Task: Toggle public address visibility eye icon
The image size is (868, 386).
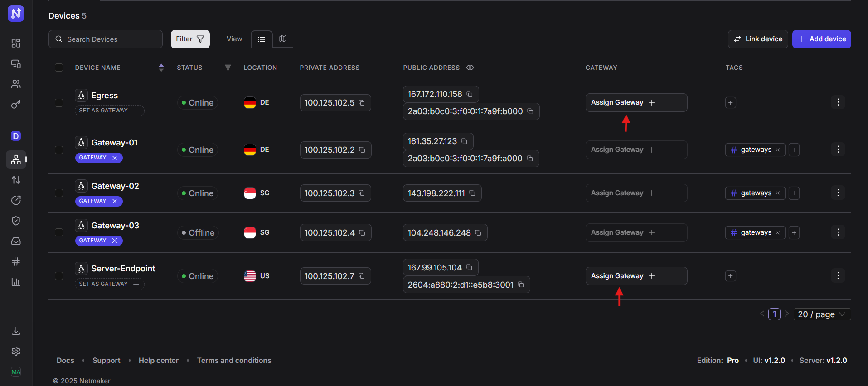Action: coord(470,68)
